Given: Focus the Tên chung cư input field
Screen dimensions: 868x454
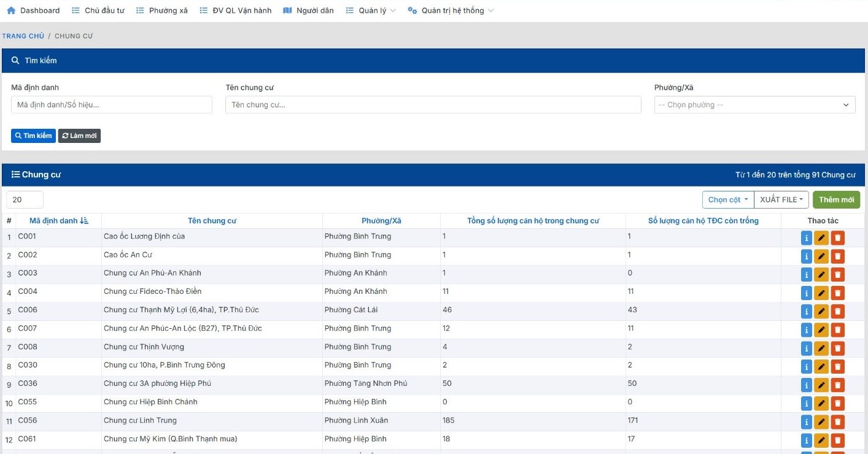Looking at the screenshot, I should 433,105.
